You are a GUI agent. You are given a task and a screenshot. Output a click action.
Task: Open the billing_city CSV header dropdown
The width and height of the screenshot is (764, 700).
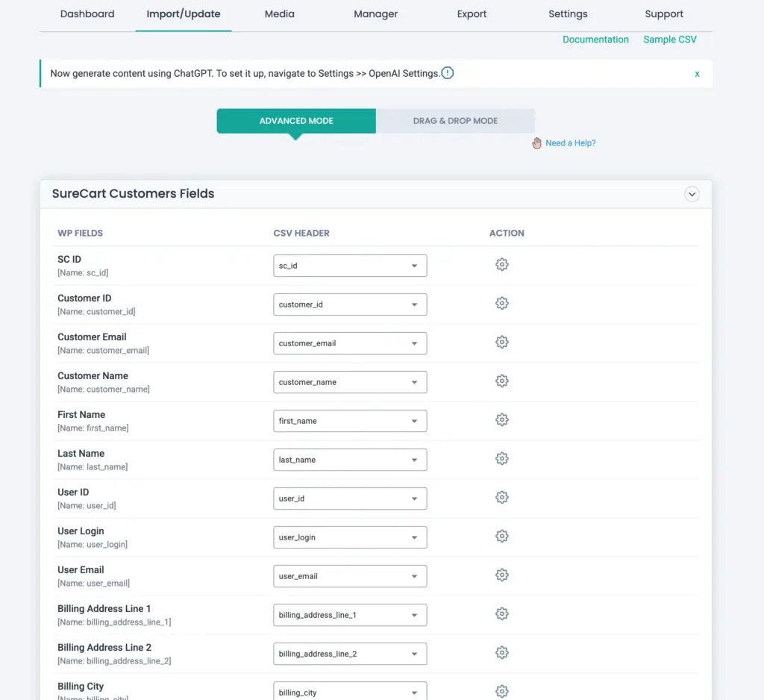350,690
